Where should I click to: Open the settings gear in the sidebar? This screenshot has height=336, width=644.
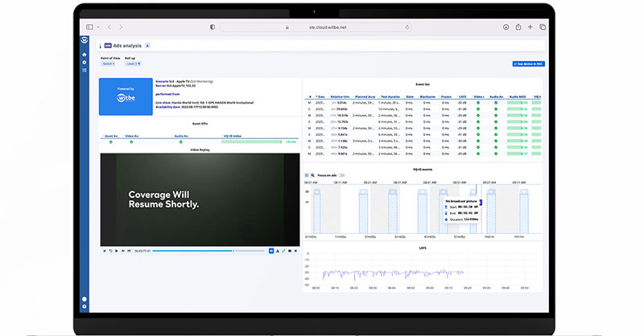point(85,63)
